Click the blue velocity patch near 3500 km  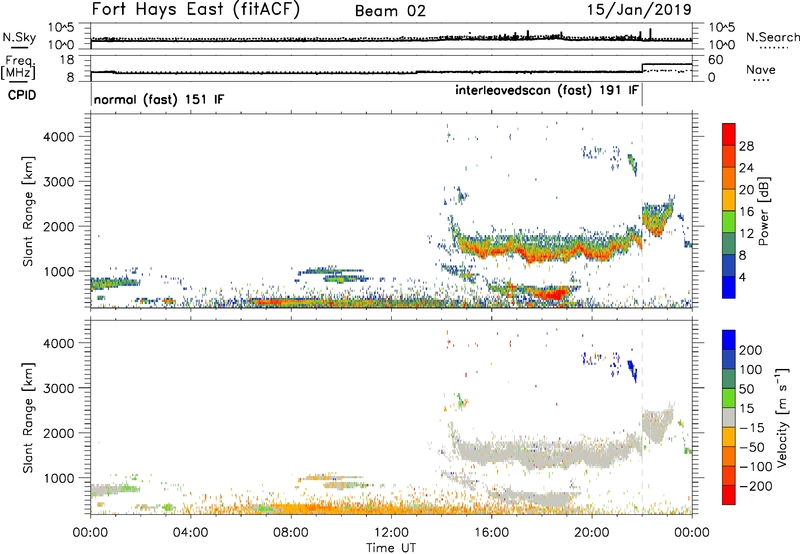(632, 370)
